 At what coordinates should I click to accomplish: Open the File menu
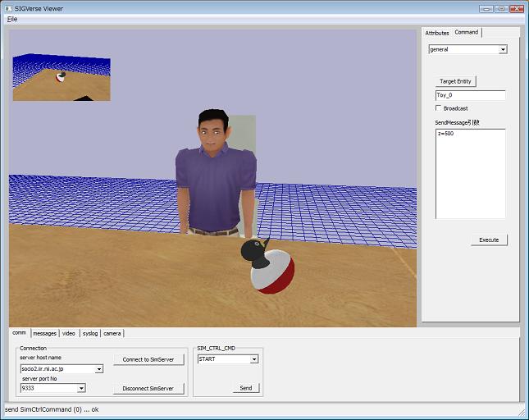[11, 19]
